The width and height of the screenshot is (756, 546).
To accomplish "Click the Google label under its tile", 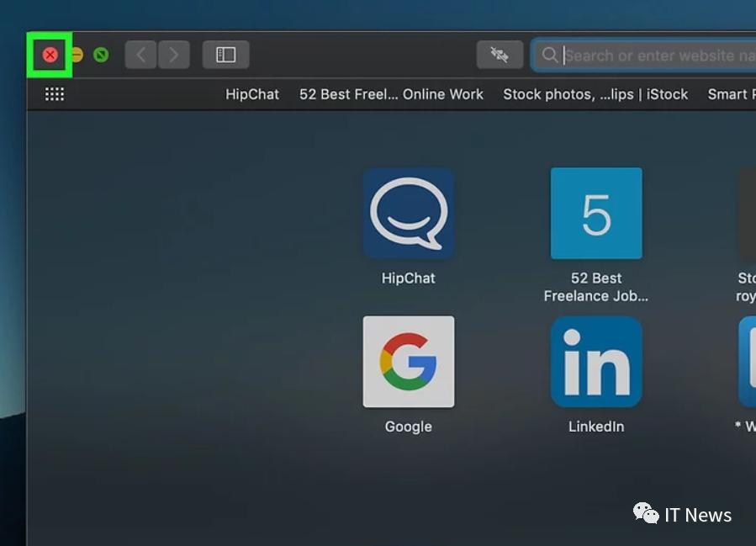I will tap(409, 427).
